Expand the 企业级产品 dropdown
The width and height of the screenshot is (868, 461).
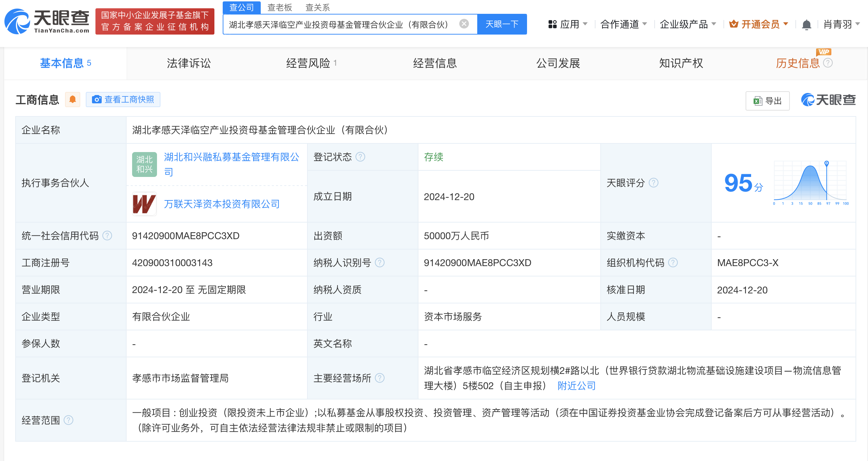[688, 24]
